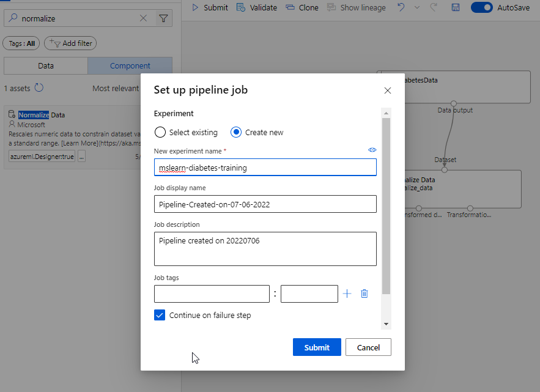The image size is (540, 392).
Task: Click the Cancel button in dialog
Action: click(x=368, y=347)
